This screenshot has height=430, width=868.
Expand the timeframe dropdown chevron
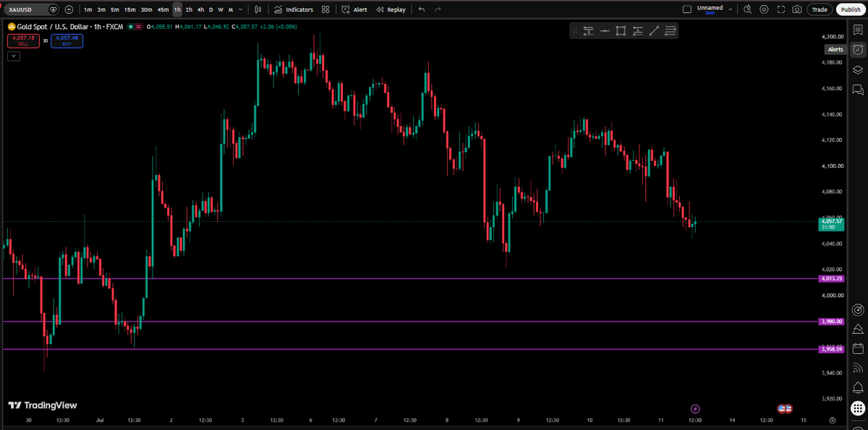(240, 9)
